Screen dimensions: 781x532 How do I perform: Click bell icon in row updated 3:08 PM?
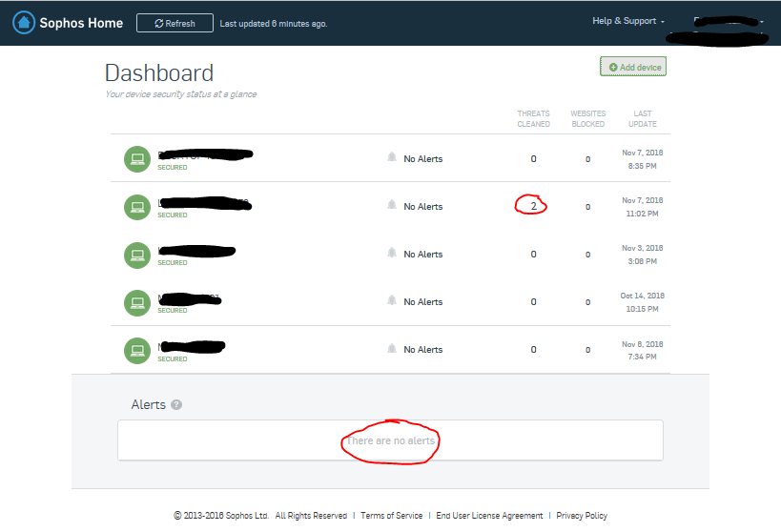392,253
